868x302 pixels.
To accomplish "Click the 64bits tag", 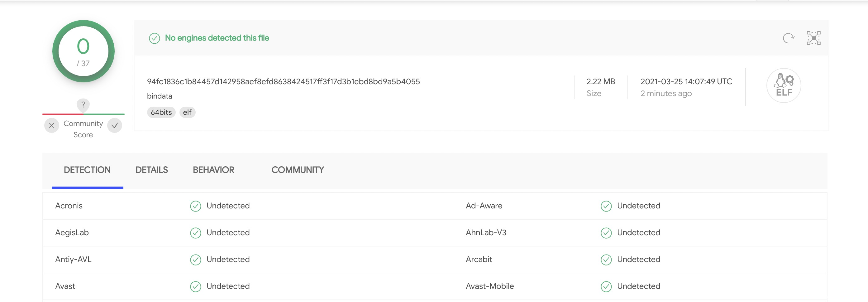I will coord(161,112).
